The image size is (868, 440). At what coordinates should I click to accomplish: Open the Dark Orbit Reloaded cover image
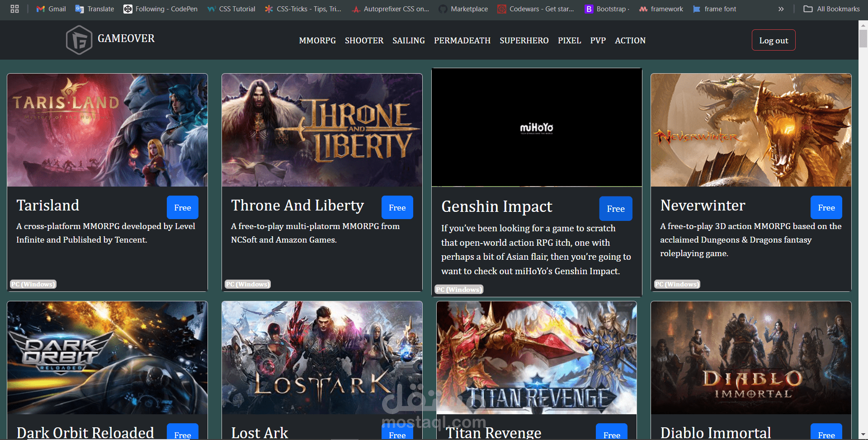108,358
